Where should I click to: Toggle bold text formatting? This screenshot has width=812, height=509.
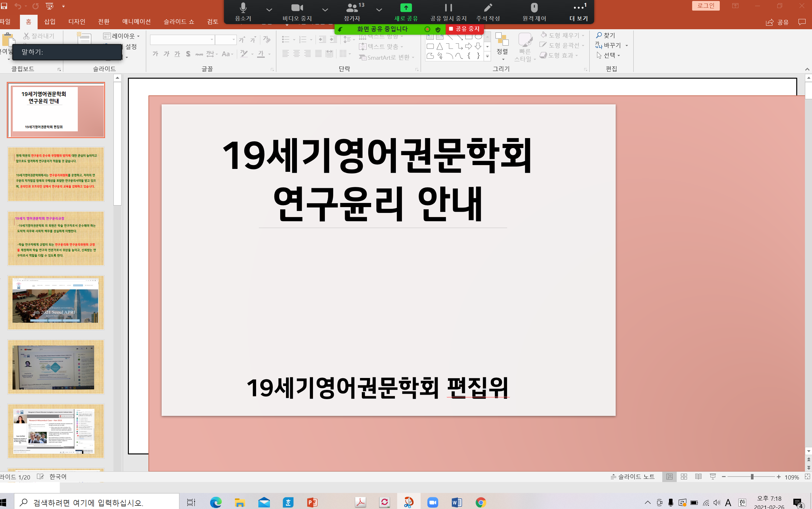(155, 54)
